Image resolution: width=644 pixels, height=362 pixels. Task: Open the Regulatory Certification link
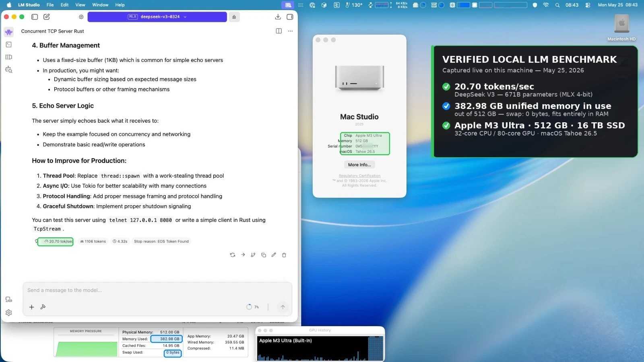359,176
